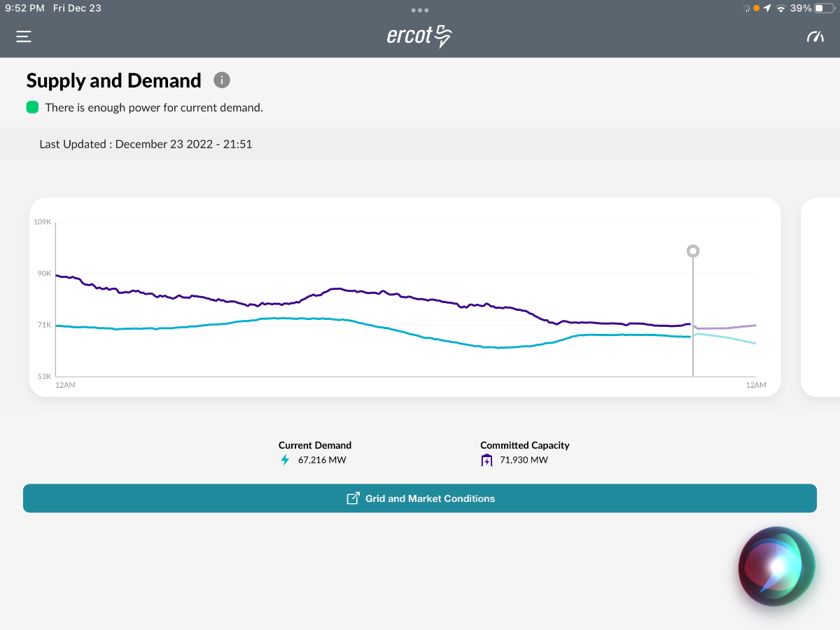
Task: Tap the green power status indicator
Action: coord(32,107)
